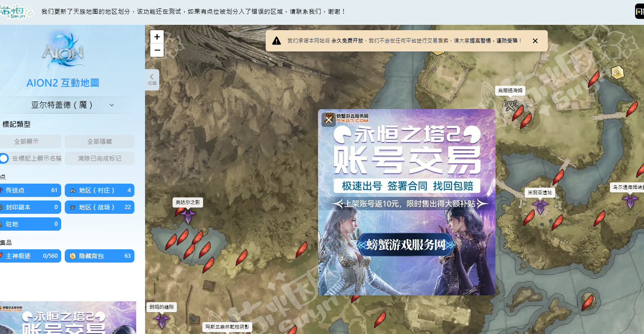644x334 pixels.
Task: Select the 奥达尔之影 teleport marker
Action: pos(188,216)
